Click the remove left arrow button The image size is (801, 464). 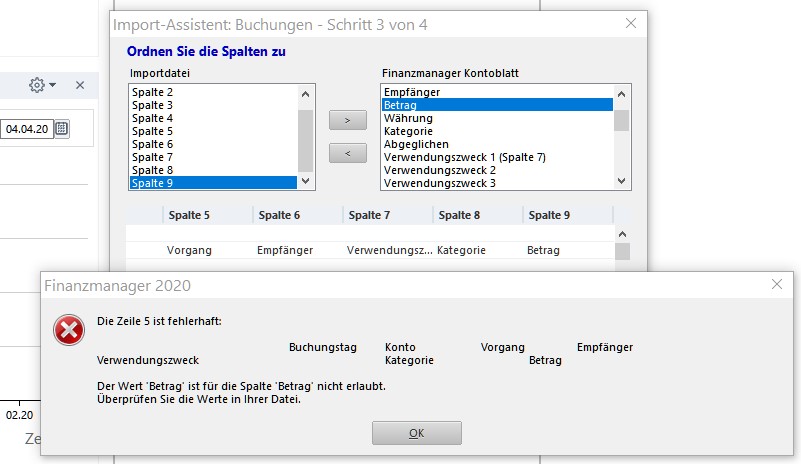[x=347, y=154]
